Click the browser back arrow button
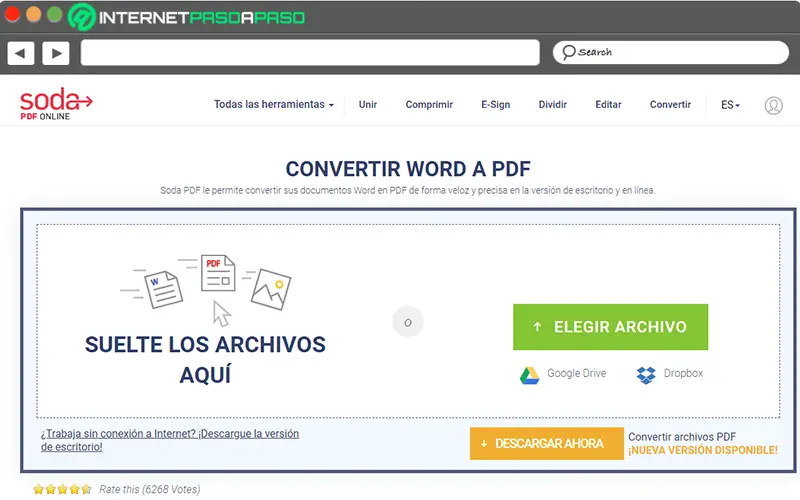The width and height of the screenshot is (800, 500). (x=21, y=53)
